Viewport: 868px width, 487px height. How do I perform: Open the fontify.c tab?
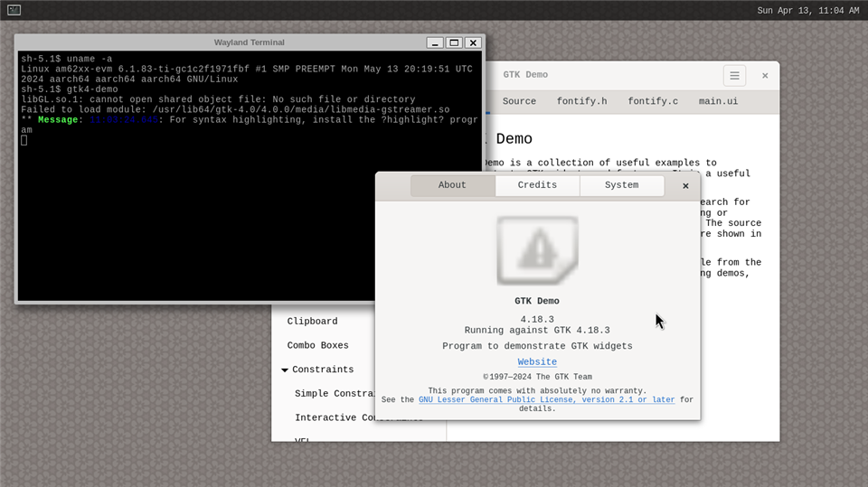tap(653, 101)
